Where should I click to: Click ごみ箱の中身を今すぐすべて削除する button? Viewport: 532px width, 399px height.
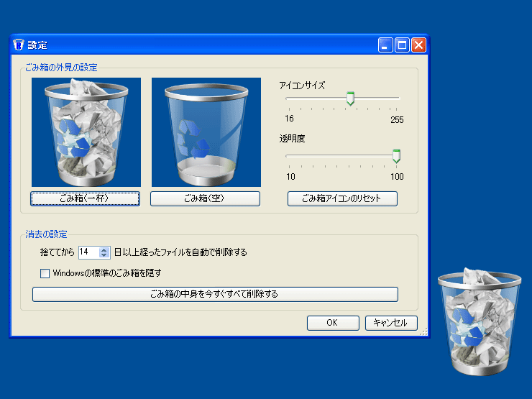(215, 294)
